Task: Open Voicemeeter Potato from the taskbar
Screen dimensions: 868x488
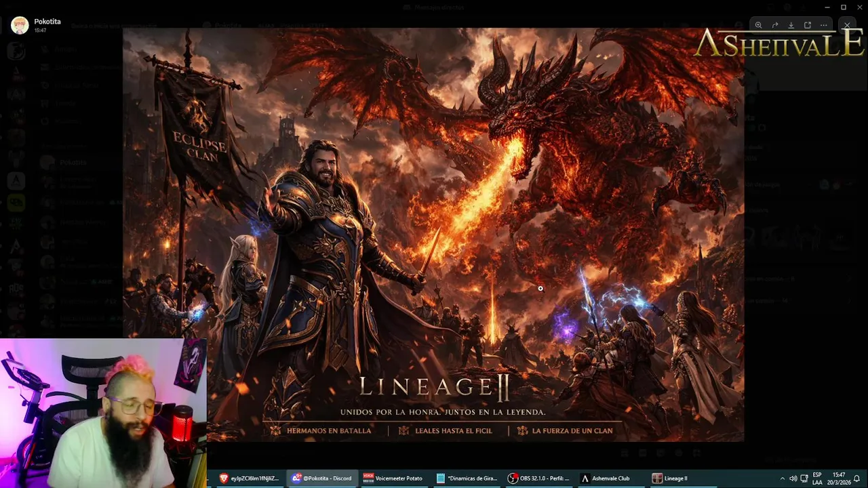Action: 394,479
